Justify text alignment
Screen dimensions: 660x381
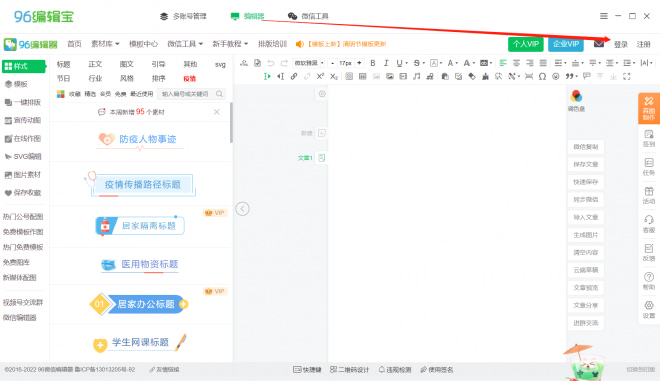[543, 63]
